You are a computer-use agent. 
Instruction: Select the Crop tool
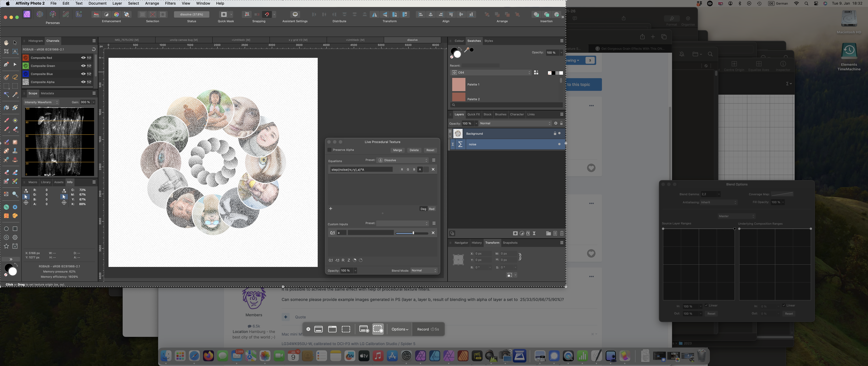coord(6,51)
